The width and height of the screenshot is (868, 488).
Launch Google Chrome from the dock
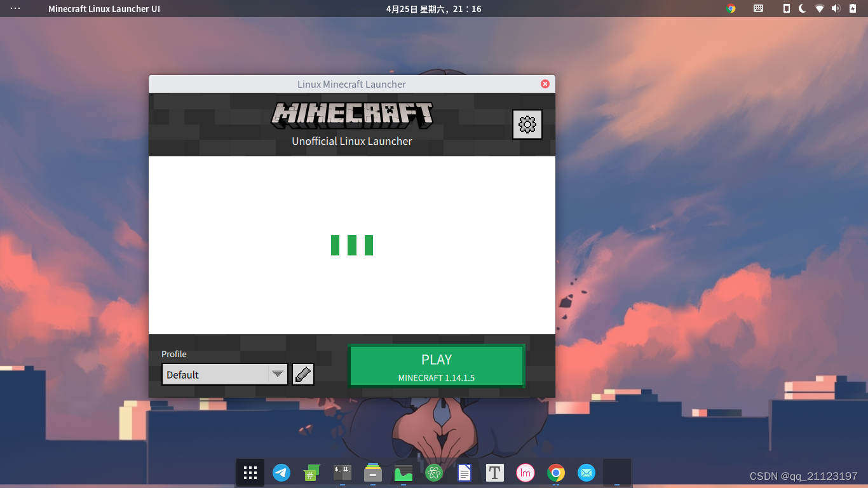(555, 473)
